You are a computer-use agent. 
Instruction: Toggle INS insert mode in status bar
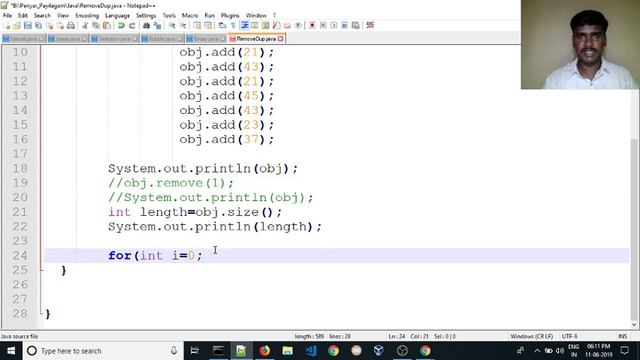(x=622, y=336)
